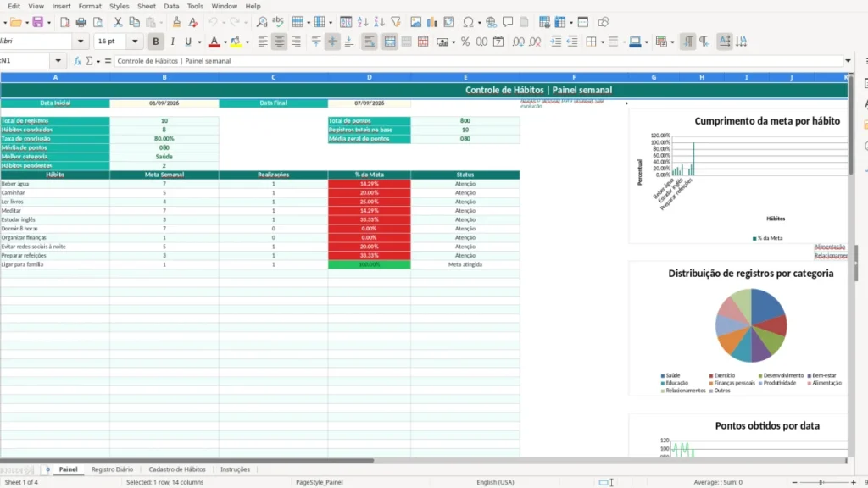Viewport: 868px width, 488px height.
Task: Open the Data menu
Action: (x=171, y=6)
